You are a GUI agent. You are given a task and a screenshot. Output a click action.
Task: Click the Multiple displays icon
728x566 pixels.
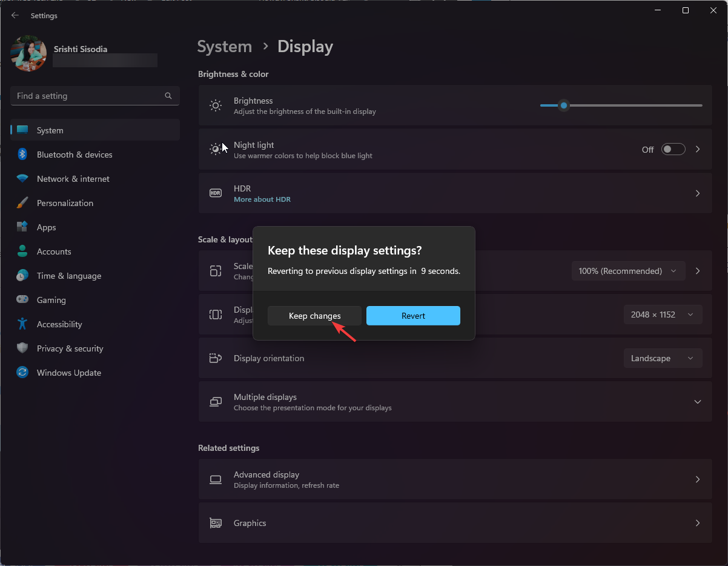(215, 401)
